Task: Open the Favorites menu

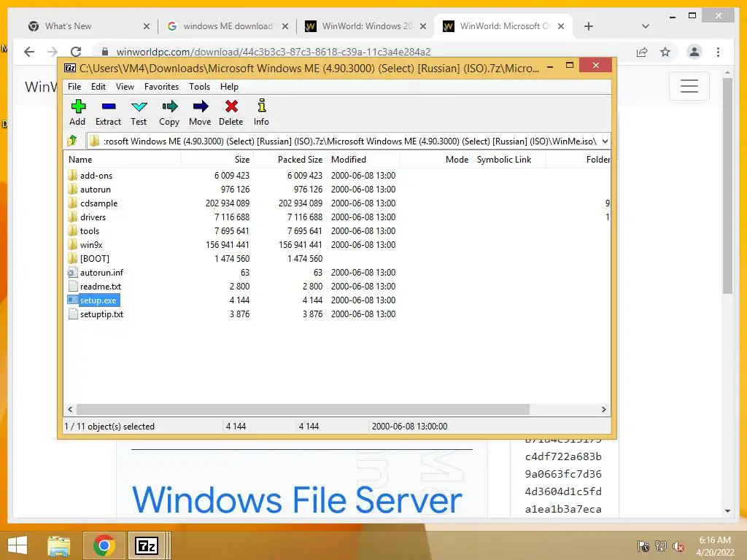Action: (x=161, y=87)
